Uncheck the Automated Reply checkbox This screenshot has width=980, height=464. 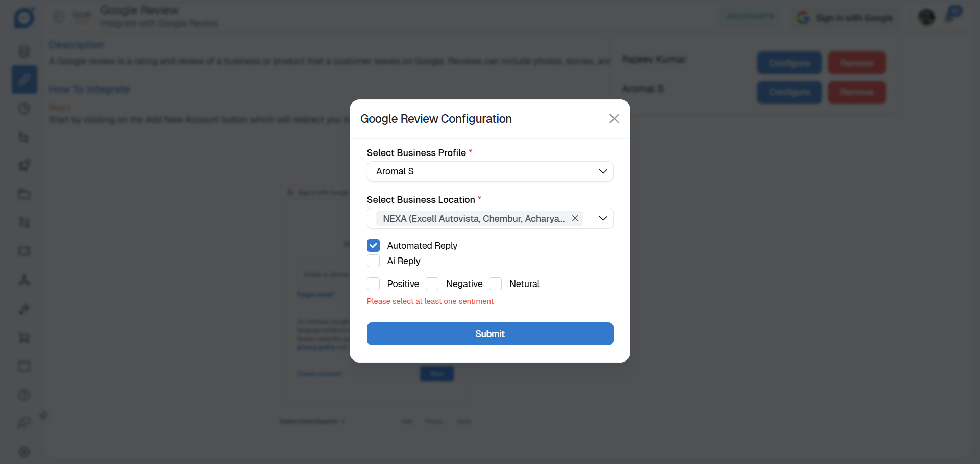374,246
